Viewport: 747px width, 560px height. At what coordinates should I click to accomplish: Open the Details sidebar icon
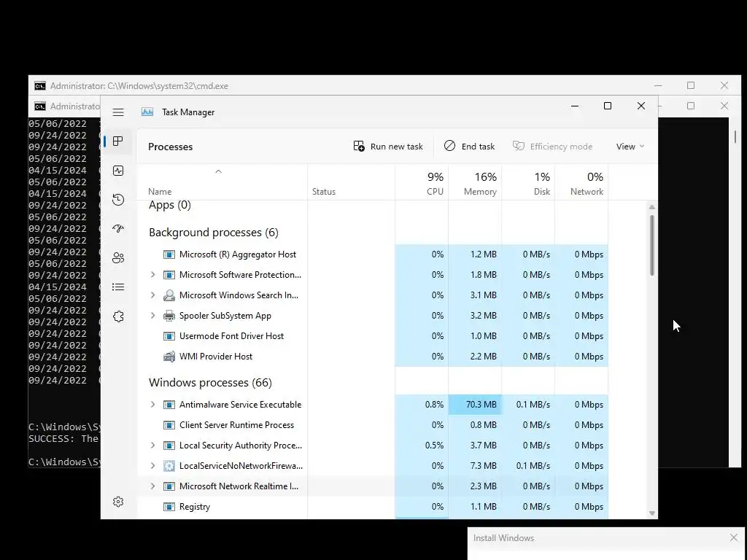(x=118, y=287)
